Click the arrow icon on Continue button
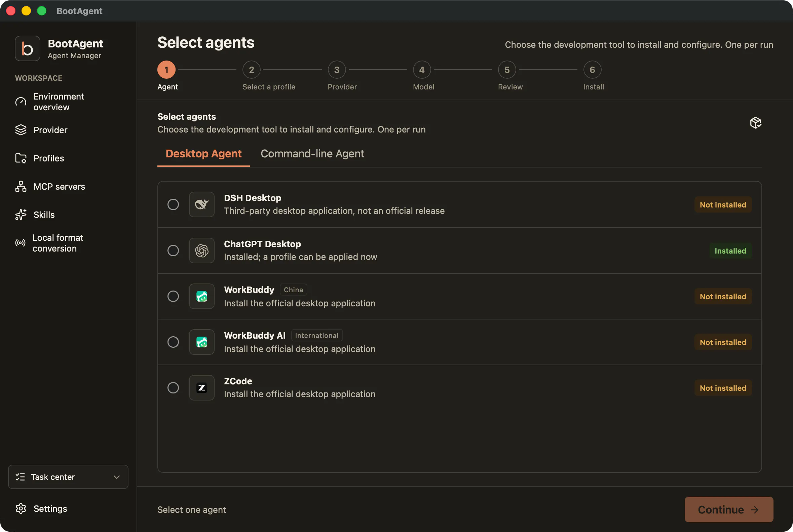The height and width of the screenshot is (532, 793). 755,509
